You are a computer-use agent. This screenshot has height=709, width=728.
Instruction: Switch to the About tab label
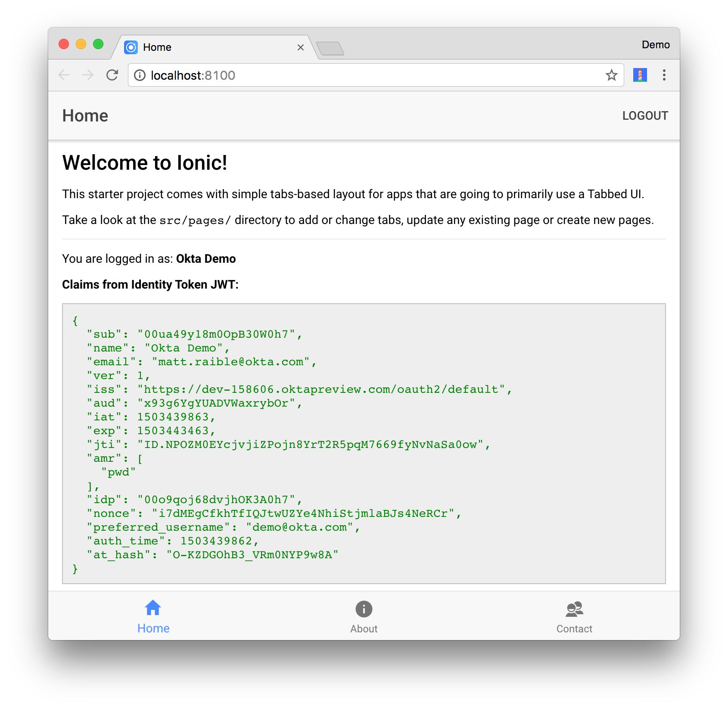point(364,629)
